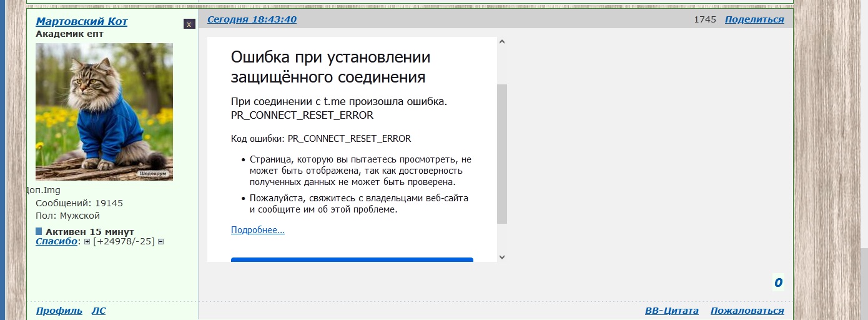This screenshot has height=320, width=868.
Task: Click the plus icon next to Спасибо
Action: click(87, 242)
